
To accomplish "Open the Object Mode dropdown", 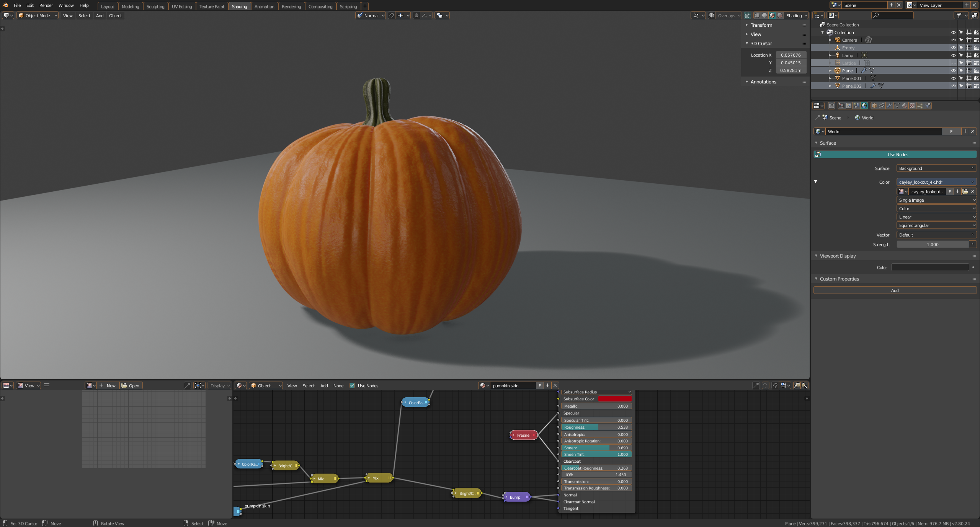I will click(x=38, y=16).
